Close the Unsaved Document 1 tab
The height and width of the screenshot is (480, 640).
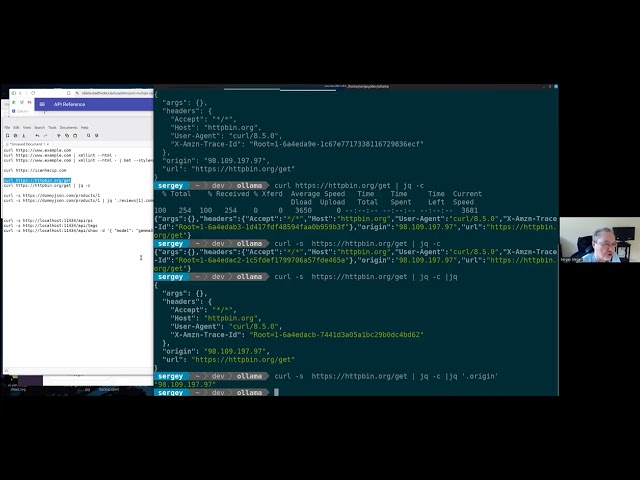48,144
